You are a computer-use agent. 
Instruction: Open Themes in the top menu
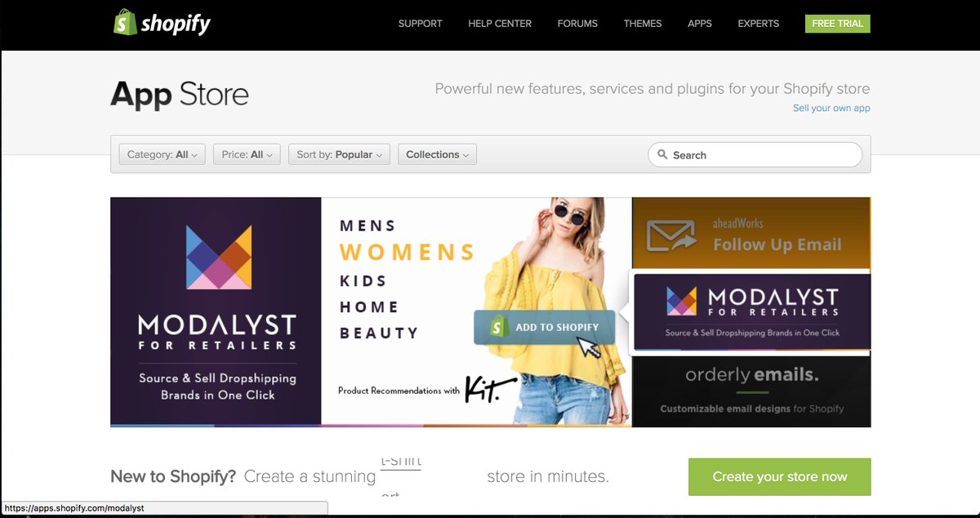coord(643,24)
